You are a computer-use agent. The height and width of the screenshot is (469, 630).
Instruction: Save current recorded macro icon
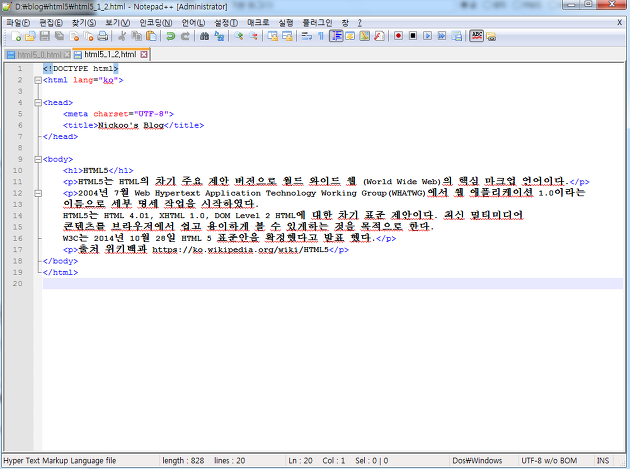pyautogui.click(x=456, y=36)
